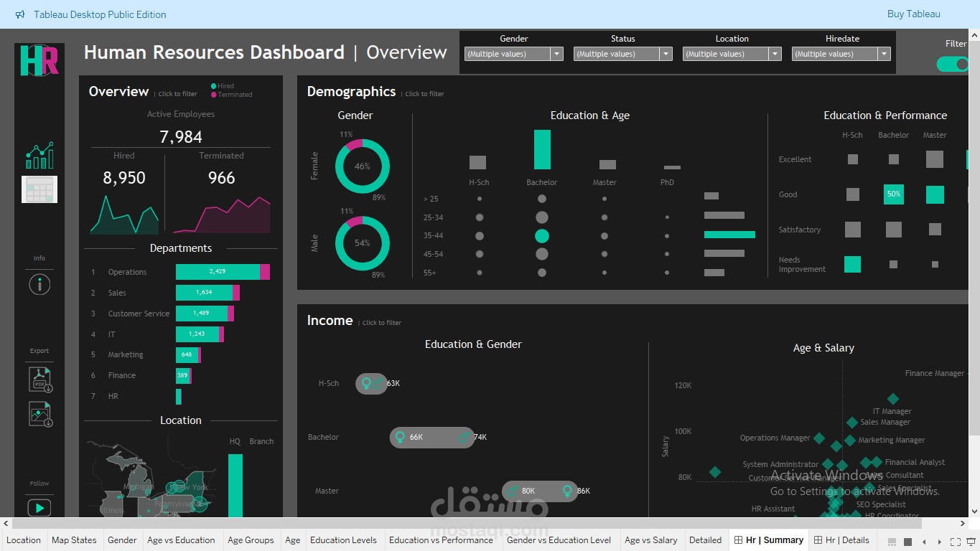
Task: Show filmstrip view icon in status bar
Action: click(892, 542)
